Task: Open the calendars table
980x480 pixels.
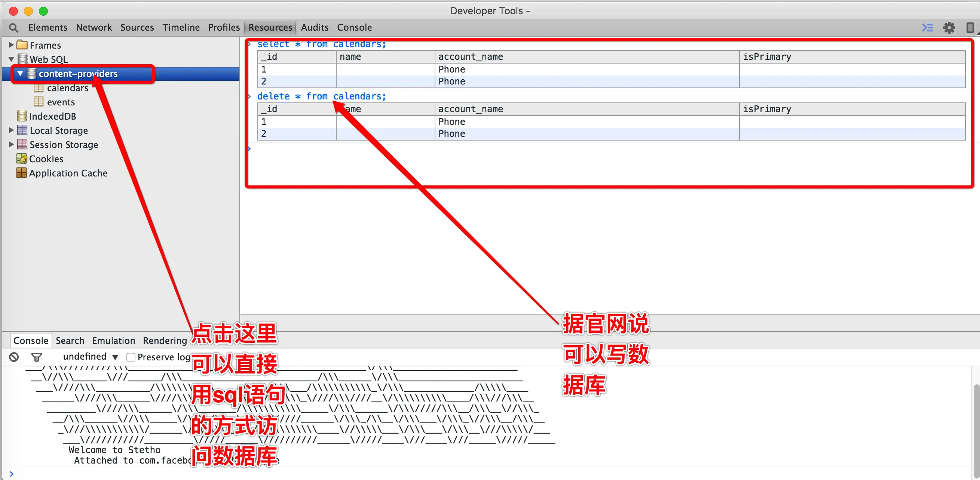Action: coord(67,88)
